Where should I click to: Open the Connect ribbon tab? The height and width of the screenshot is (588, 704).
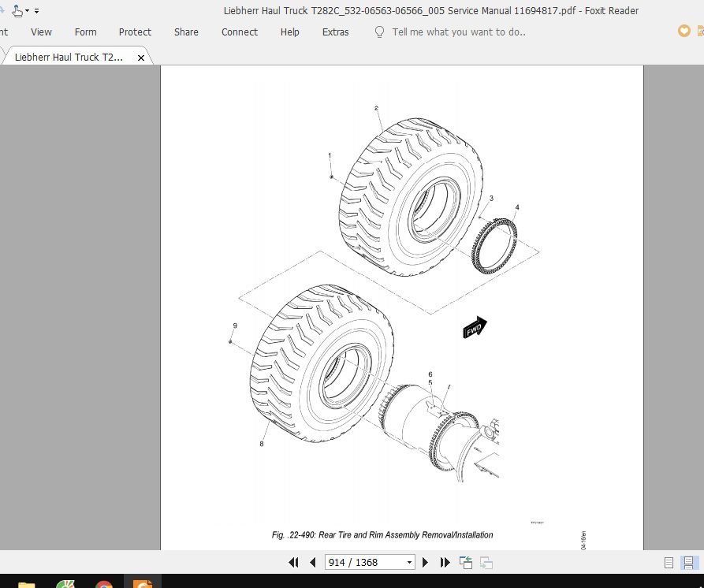pyautogui.click(x=240, y=32)
